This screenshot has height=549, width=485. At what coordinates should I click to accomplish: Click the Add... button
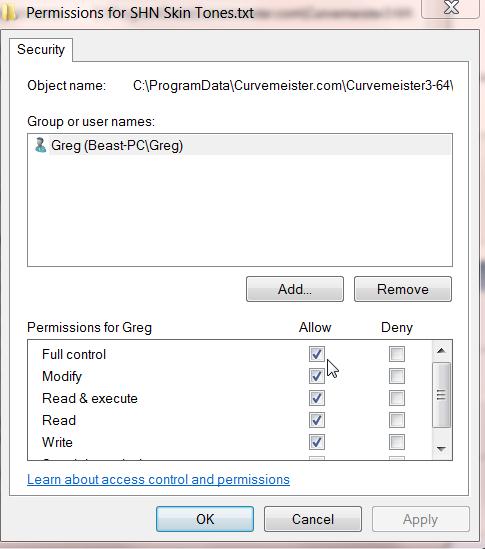coord(295,289)
